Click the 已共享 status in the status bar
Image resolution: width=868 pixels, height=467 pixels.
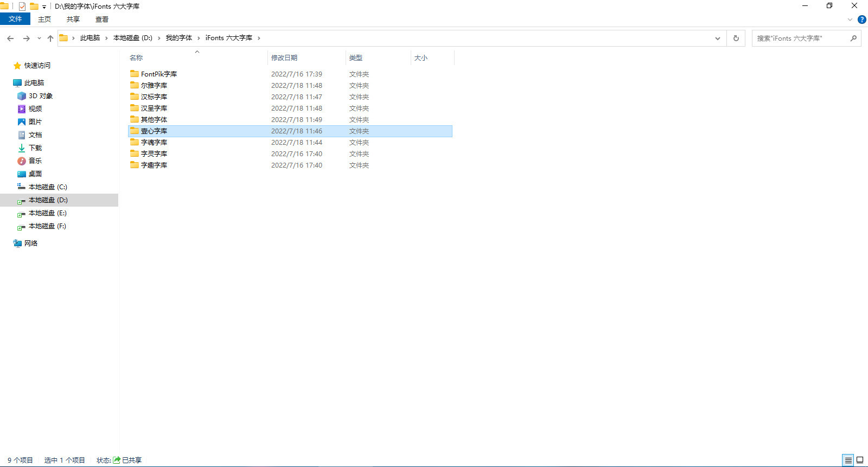132,460
